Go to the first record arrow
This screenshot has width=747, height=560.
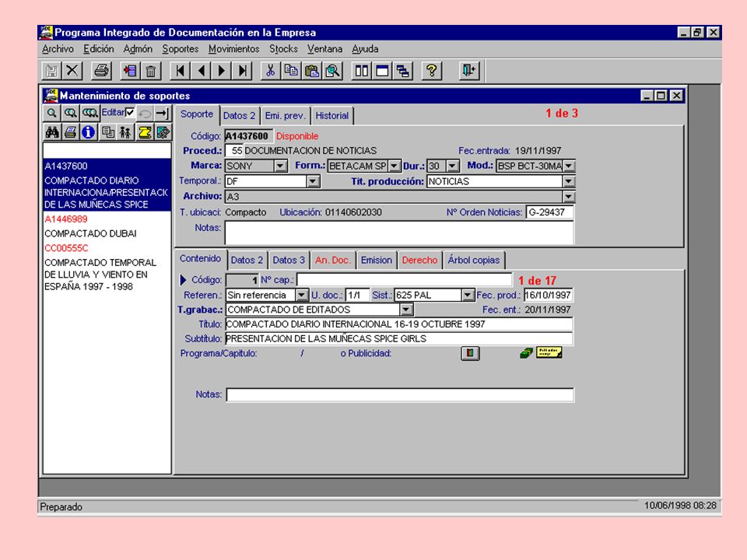tap(180, 71)
